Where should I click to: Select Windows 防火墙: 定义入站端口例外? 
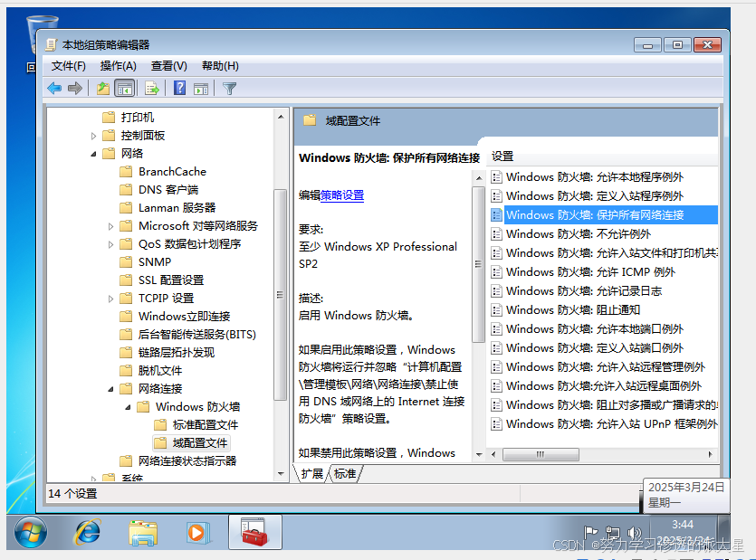(x=595, y=348)
